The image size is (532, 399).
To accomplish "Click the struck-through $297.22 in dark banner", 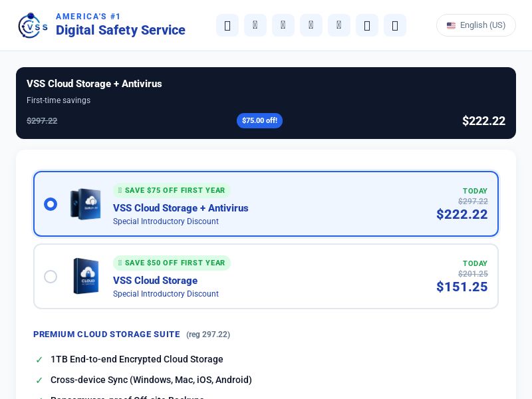I will point(42,121).
